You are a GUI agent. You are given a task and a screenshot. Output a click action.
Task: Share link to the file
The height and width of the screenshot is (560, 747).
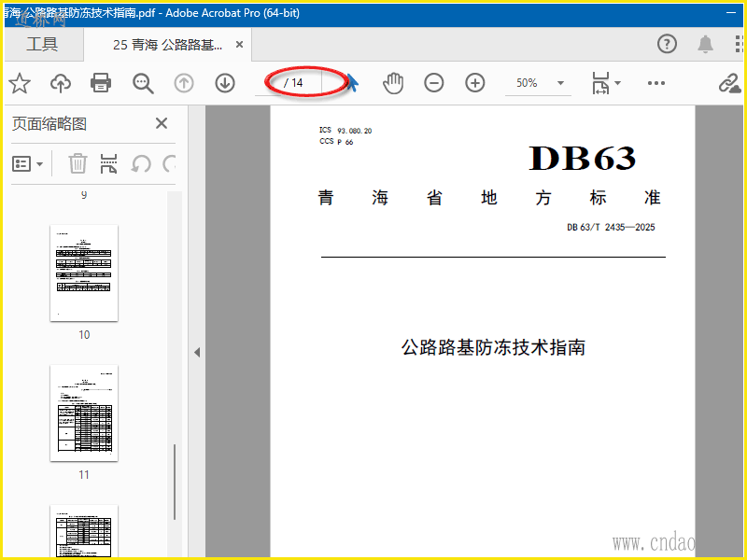click(x=729, y=83)
